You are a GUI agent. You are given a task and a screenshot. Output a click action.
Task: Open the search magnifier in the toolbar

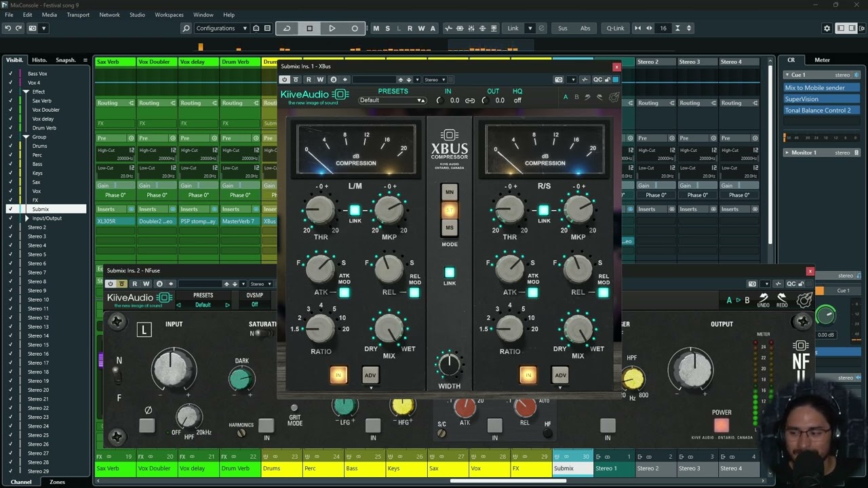click(x=186, y=28)
